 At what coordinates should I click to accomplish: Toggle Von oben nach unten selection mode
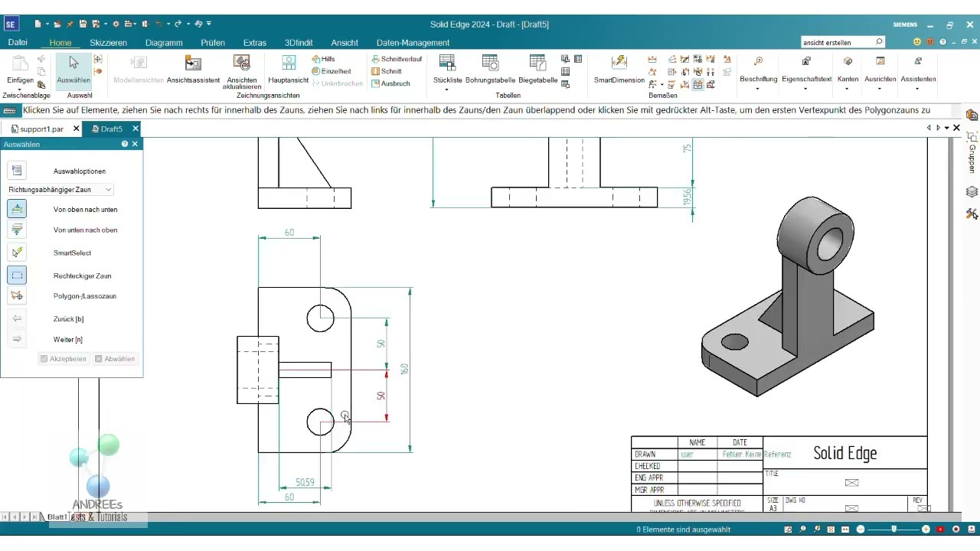click(x=17, y=209)
